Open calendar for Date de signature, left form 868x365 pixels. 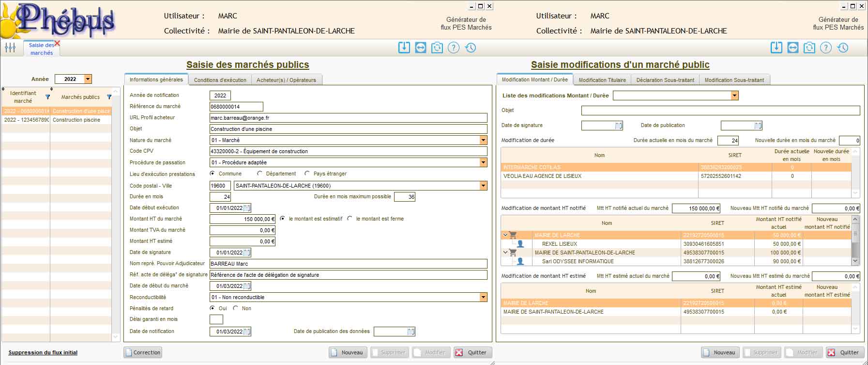tap(247, 253)
